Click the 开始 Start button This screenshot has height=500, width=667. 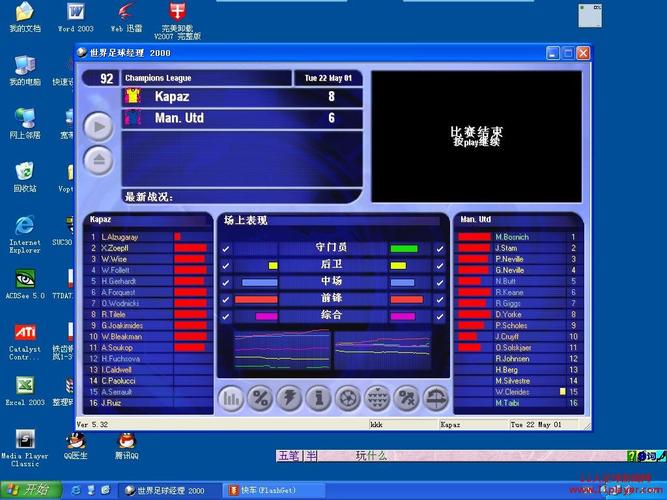pyautogui.click(x=31, y=490)
